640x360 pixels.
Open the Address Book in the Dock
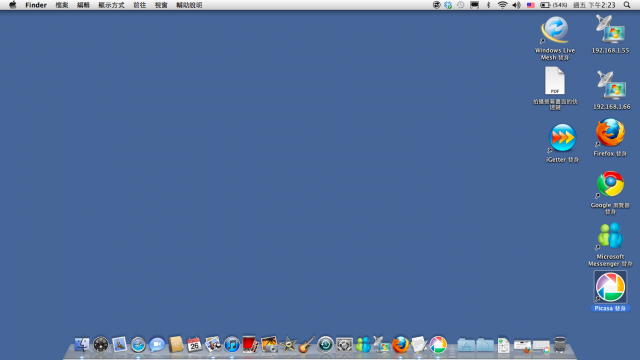176,344
